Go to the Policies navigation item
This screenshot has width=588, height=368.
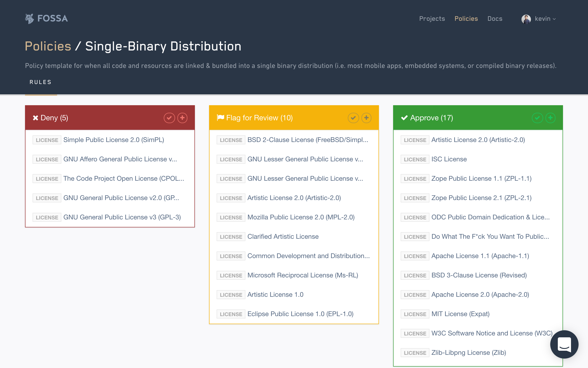click(x=466, y=19)
